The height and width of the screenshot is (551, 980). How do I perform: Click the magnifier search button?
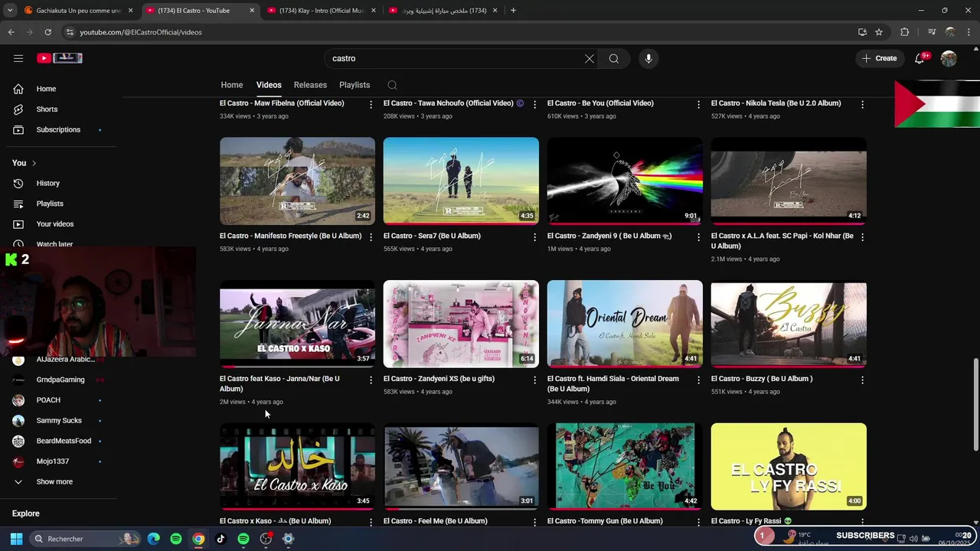pyautogui.click(x=614, y=58)
